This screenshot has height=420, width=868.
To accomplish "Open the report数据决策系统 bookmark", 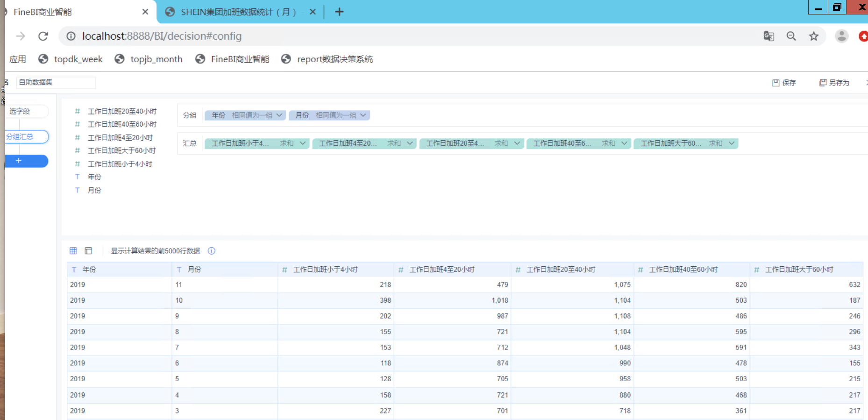I will pyautogui.click(x=327, y=59).
